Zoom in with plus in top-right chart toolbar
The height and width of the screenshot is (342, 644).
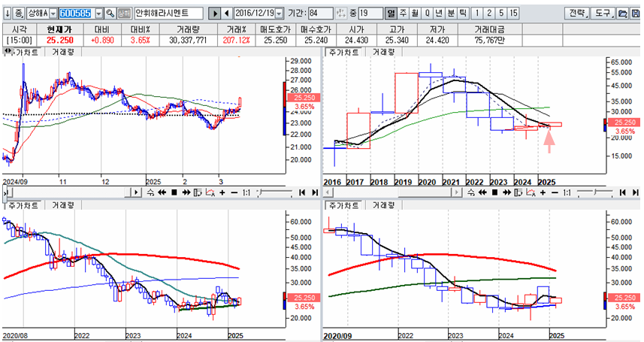[x=543, y=192]
